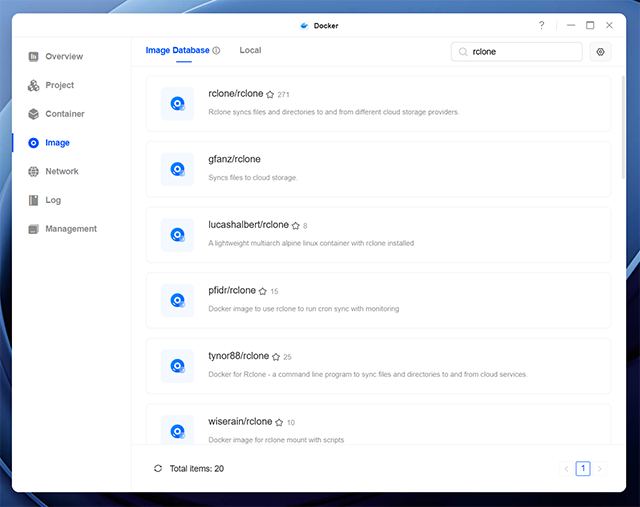Screen dimensions: 640x507
Task: Switch to the Local tab
Action: [x=250, y=50]
